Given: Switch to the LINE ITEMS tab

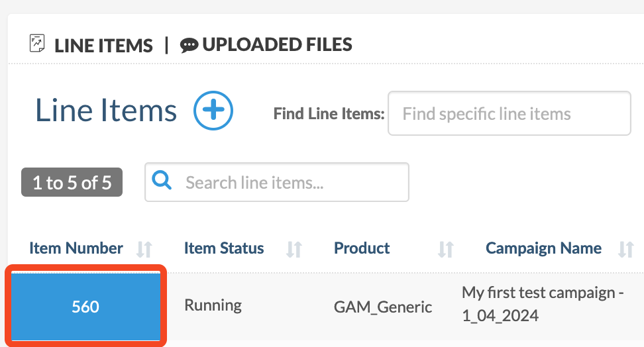Looking at the screenshot, I should [103, 46].
